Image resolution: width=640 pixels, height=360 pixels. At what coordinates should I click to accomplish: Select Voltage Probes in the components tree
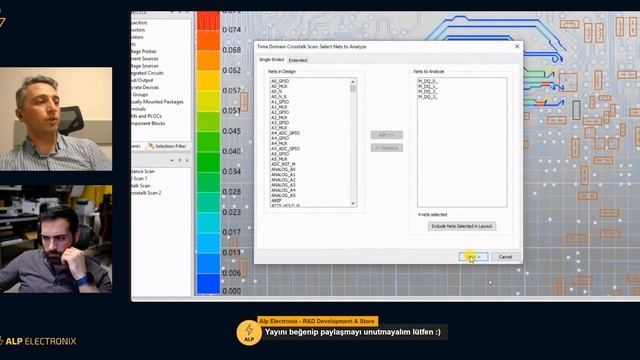(x=144, y=51)
